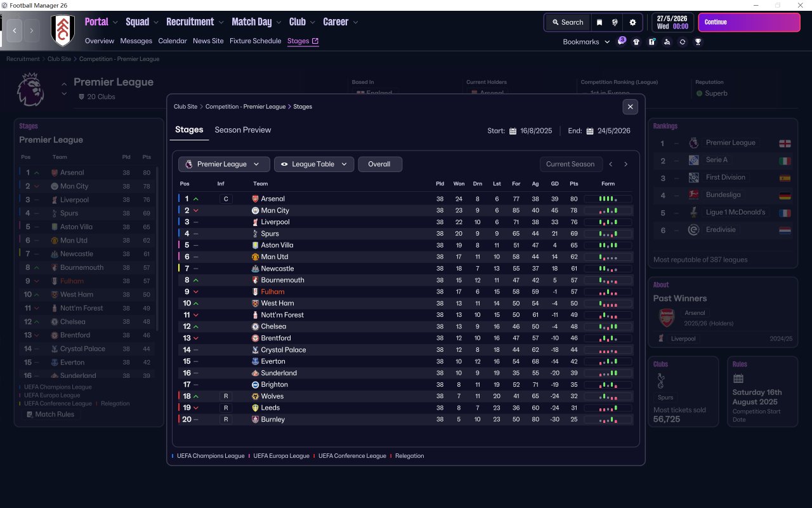Click the pop-out icon beside Stages in sub-navigation
Screen dimensions: 812x508
(x=315, y=41)
